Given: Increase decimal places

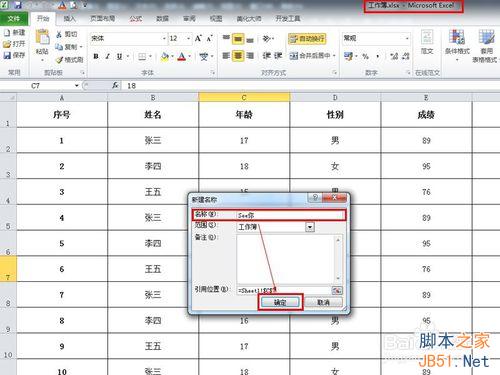Looking at the screenshot, I should [394, 56].
